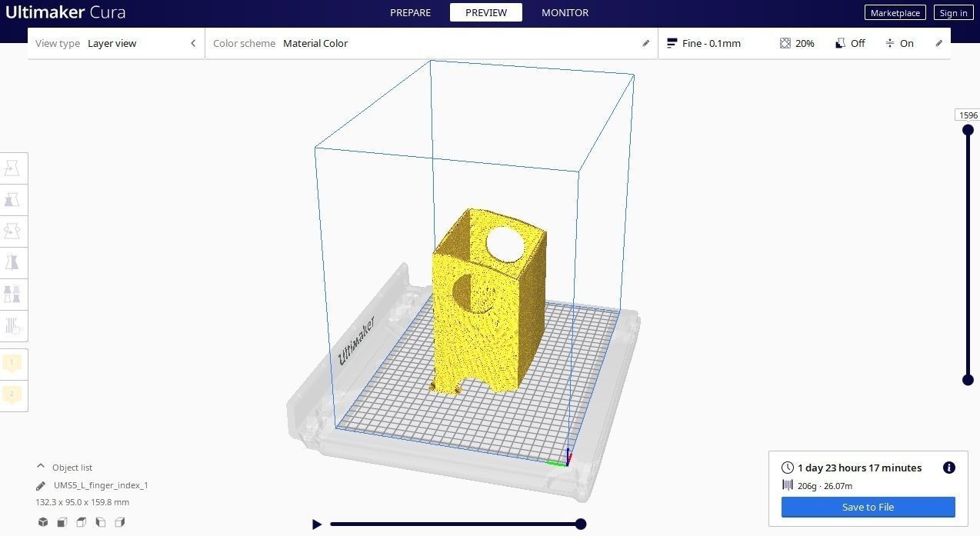Select the Move tool in the left toolbar
980x536 pixels.
tap(12, 168)
